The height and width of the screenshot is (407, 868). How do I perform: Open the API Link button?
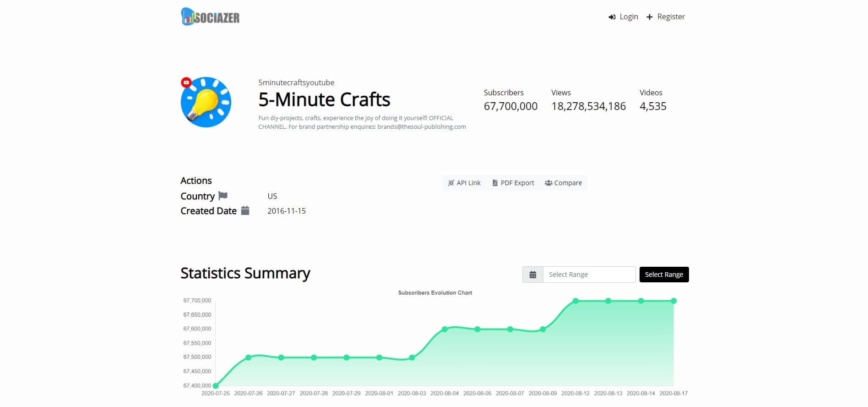[x=464, y=183]
